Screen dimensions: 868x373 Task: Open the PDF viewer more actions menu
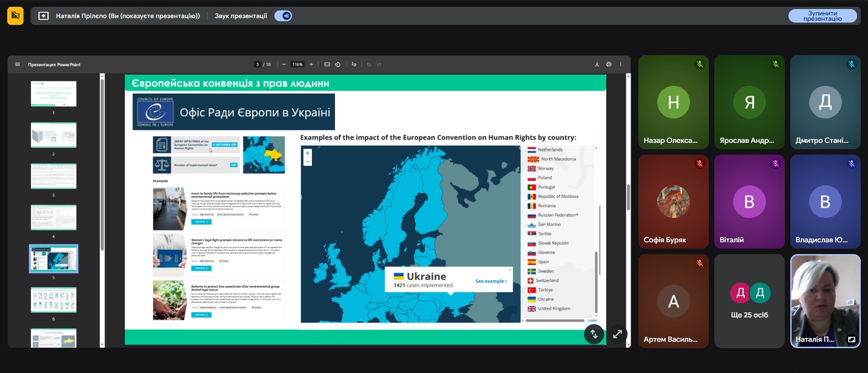[x=620, y=65]
